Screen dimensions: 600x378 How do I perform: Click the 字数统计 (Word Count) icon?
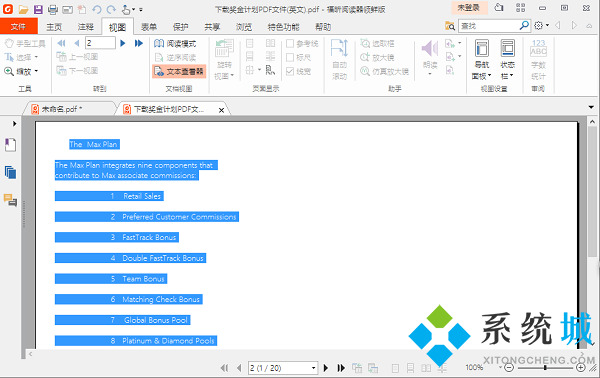(x=538, y=48)
